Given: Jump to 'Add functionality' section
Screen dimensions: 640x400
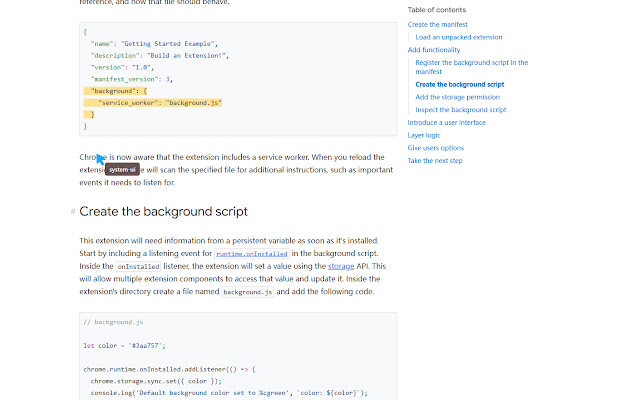Looking at the screenshot, I should click(x=433, y=50).
